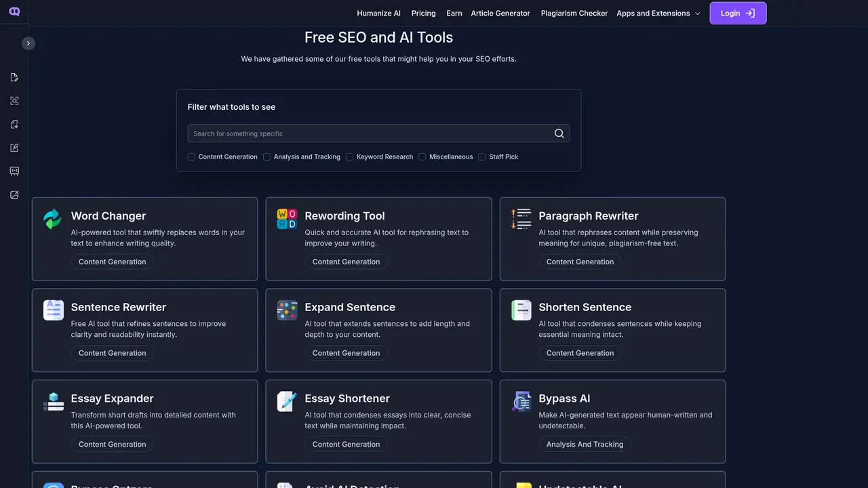Open the Word Changer tool title
The image size is (868, 488).
point(108,216)
